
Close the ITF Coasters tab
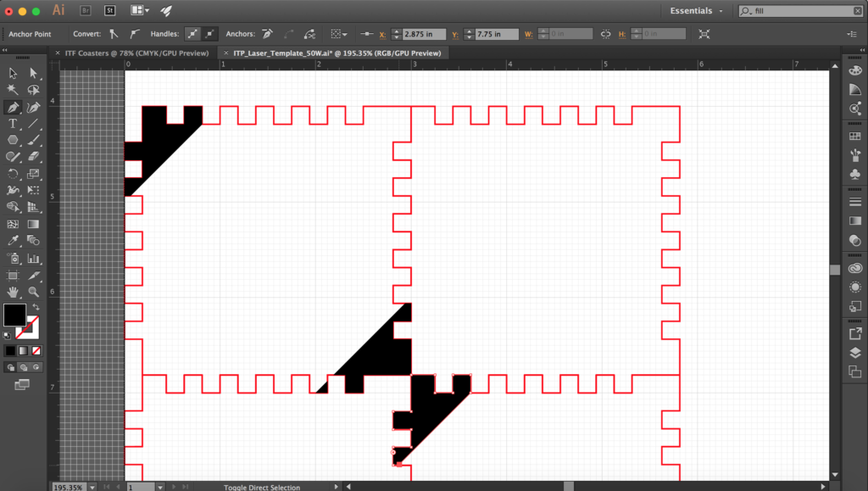58,53
